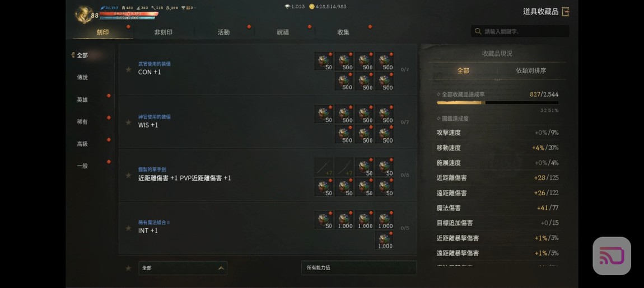Image resolution: width=644 pixels, height=288 pixels.
Task: Click first 1,000 item in INT +1 row
Action: tap(344, 220)
